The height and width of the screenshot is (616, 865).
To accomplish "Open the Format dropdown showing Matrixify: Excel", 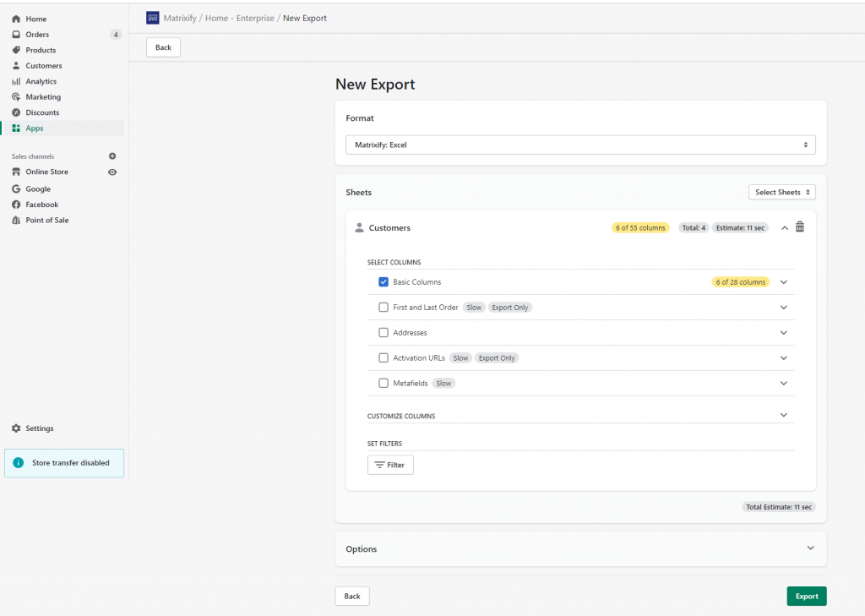I will tap(580, 144).
